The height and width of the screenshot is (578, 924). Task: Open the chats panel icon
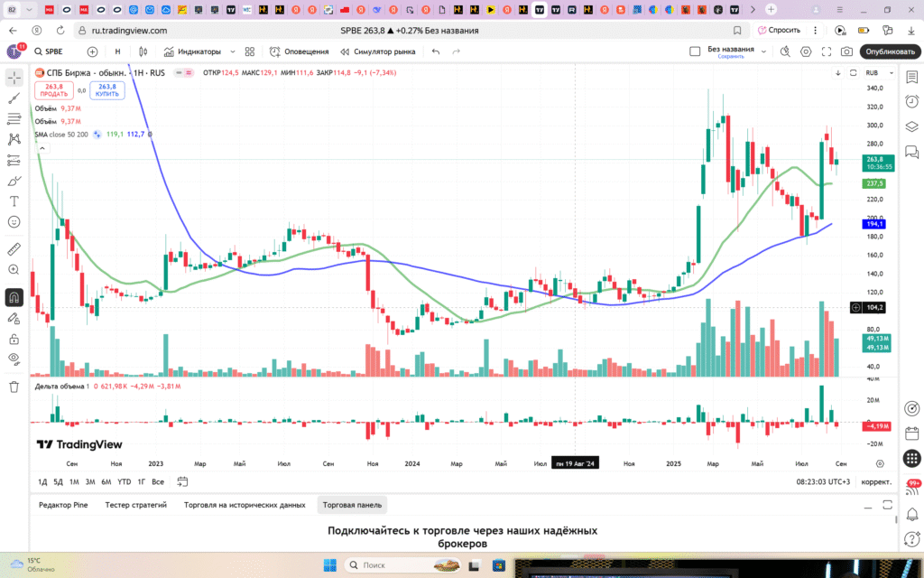[x=911, y=152]
